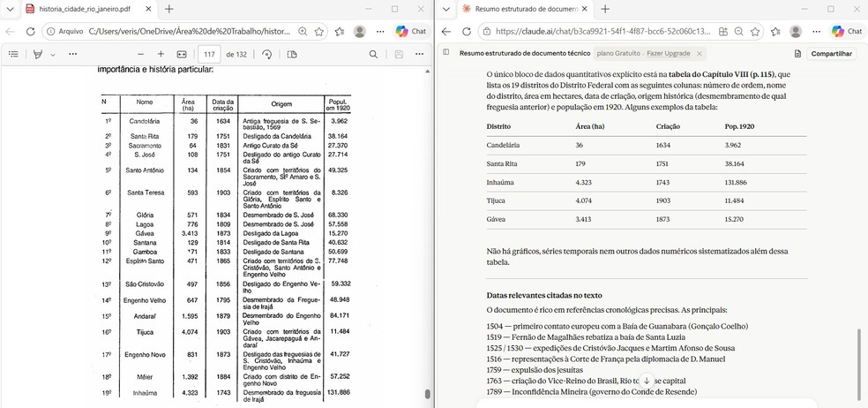Open favorites list in PDF browser window

340,32
